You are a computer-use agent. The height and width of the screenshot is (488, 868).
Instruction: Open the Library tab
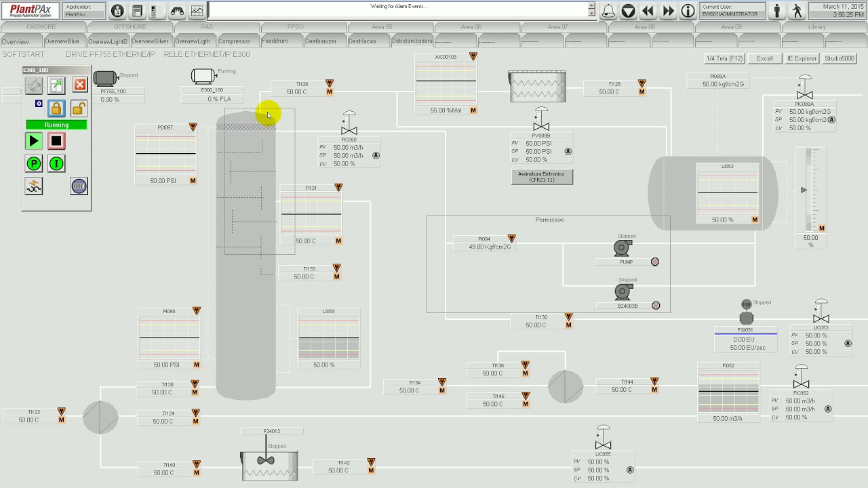point(816,27)
